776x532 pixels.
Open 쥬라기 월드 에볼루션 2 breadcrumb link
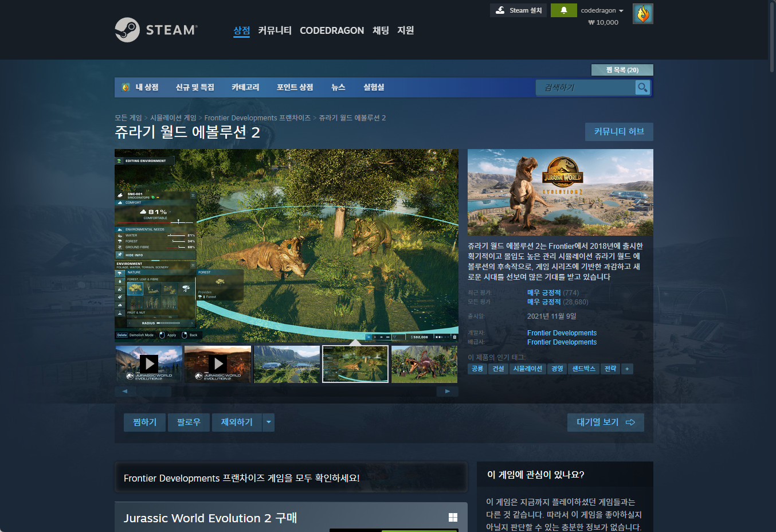coord(352,118)
